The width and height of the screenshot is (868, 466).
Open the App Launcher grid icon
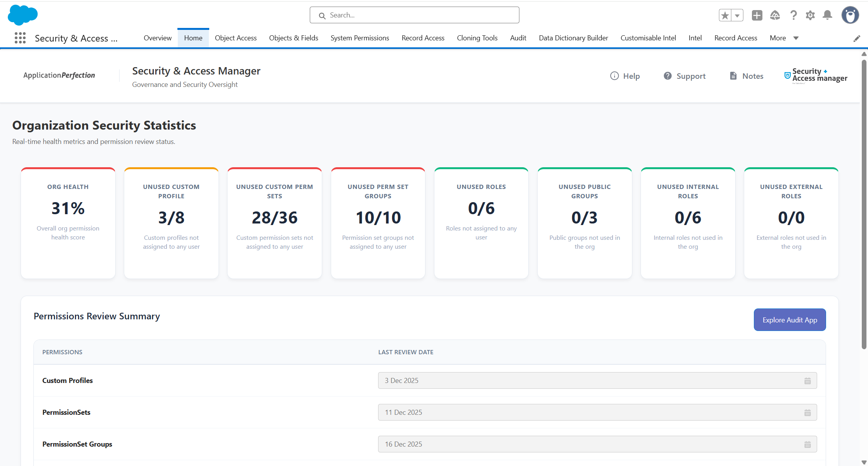point(20,38)
